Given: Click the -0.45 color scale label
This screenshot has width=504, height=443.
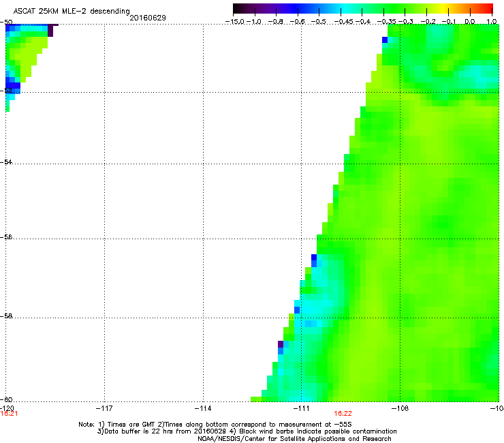Looking at the screenshot, I should pos(343,22).
